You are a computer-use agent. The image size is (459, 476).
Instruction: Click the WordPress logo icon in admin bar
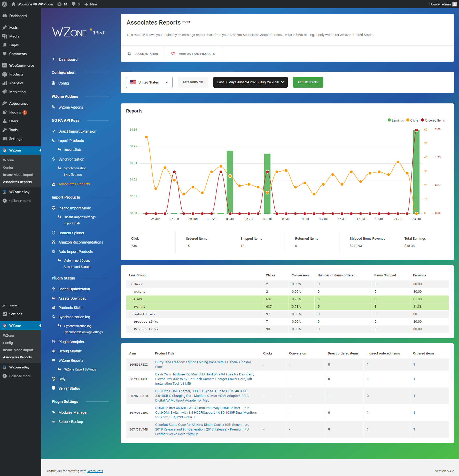[4, 4]
